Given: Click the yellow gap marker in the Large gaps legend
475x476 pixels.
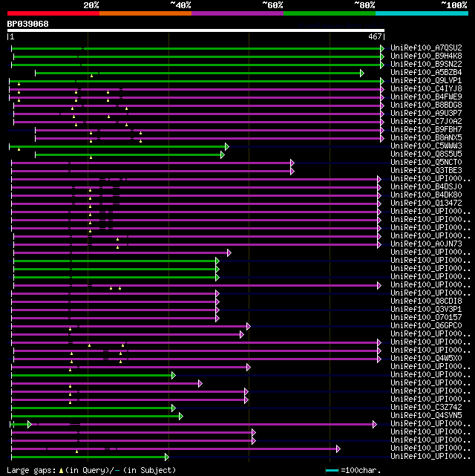Looking at the screenshot, I should point(61,471).
